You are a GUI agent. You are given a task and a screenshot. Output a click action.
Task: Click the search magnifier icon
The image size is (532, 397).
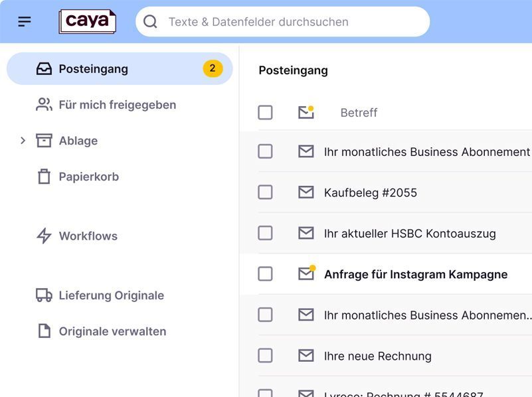150,22
